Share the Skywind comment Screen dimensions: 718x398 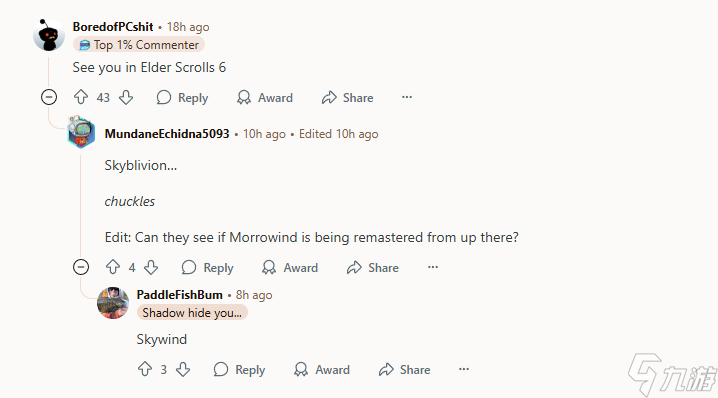(x=404, y=370)
